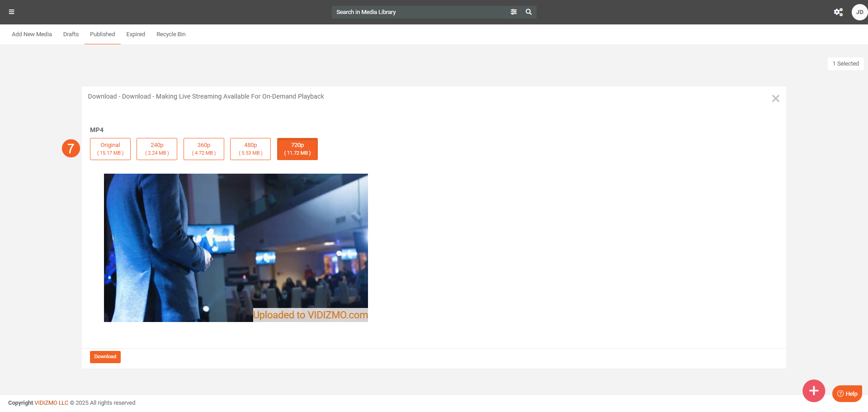Focus the Search in Media Library field

(x=418, y=12)
